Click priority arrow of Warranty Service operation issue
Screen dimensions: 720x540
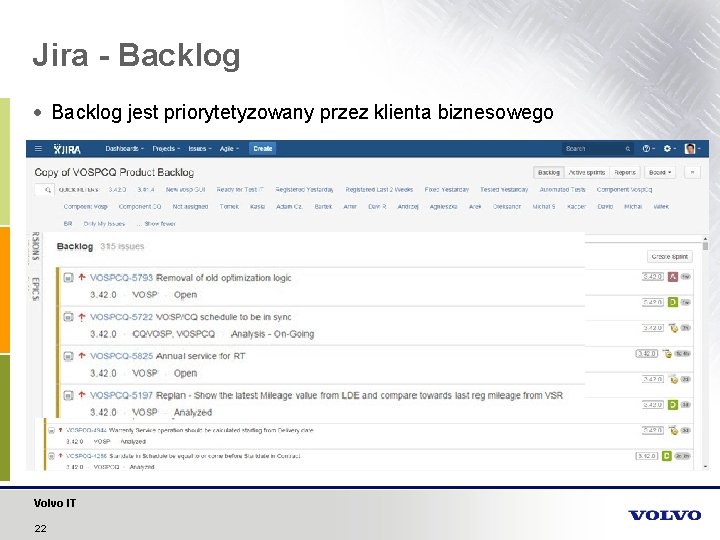tap(60, 430)
